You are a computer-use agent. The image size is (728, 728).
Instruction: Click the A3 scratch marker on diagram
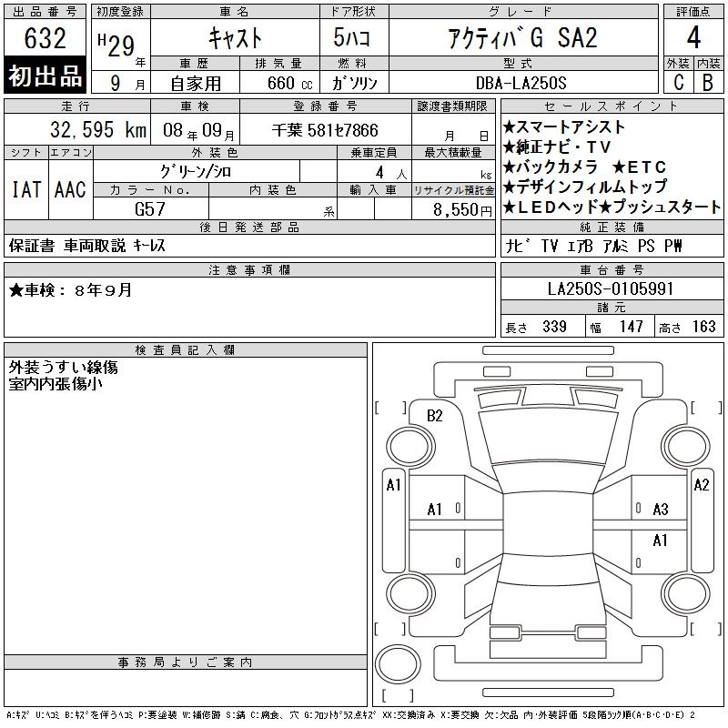[661, 510]
